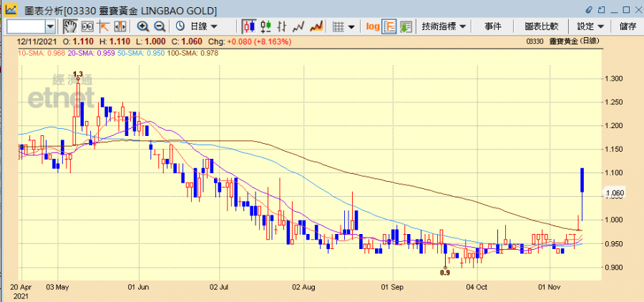Viewport: 644px width, 302px height.
Task: Open the 日線 period dropdown
Action: 197,26
